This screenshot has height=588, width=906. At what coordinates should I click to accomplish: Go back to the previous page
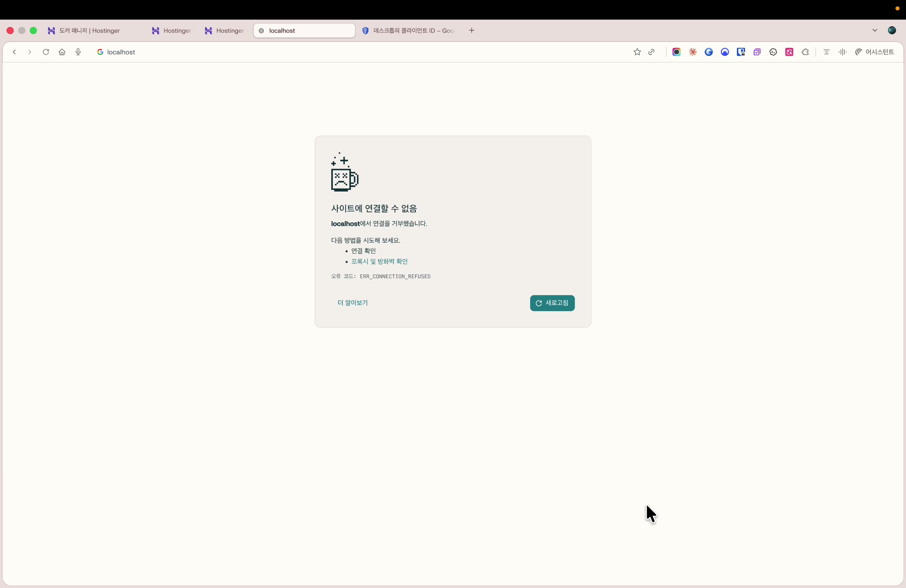pos(14,52)
